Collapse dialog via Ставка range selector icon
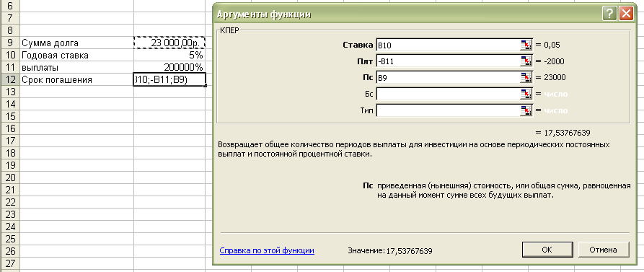644x272 pixels. (526, 45)
